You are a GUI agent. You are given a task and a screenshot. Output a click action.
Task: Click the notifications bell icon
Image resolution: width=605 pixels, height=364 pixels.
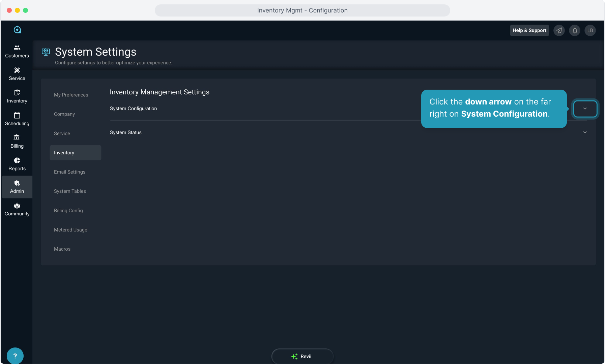point(575,30)
